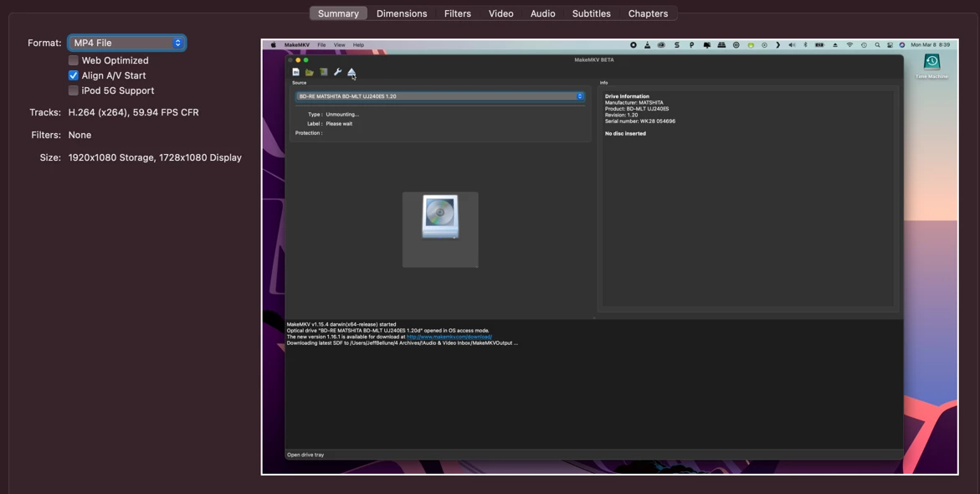This screenshot has width=980, height=494.
Task: Click the 'Please wait' label value
Action: [340, 124]
